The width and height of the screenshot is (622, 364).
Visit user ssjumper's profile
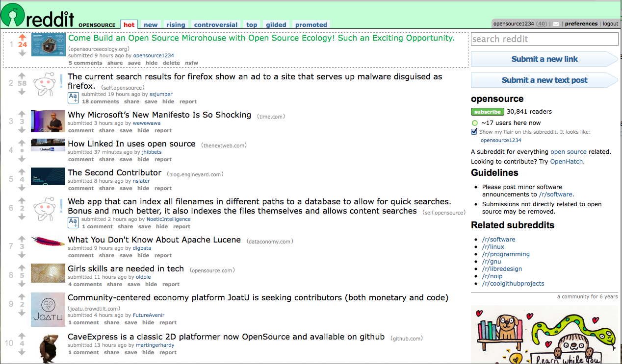pyautogui.click(x=161, y=94)
